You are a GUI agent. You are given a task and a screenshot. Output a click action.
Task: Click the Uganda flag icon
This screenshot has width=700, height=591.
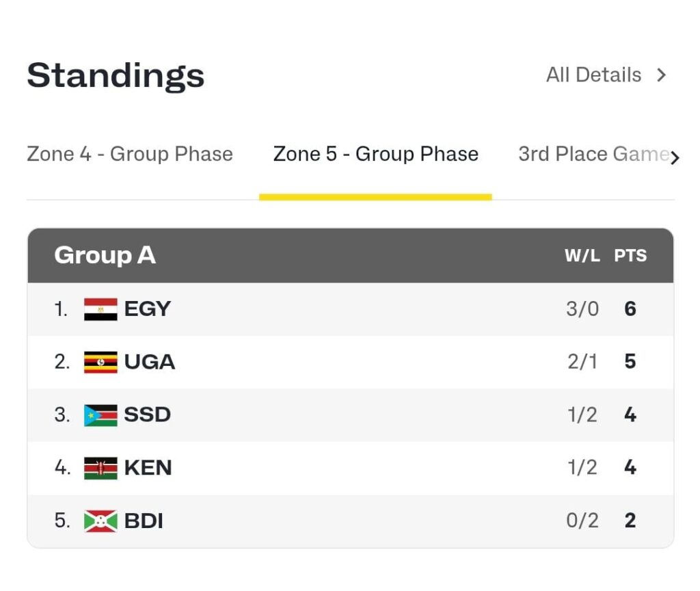point(100,362)
